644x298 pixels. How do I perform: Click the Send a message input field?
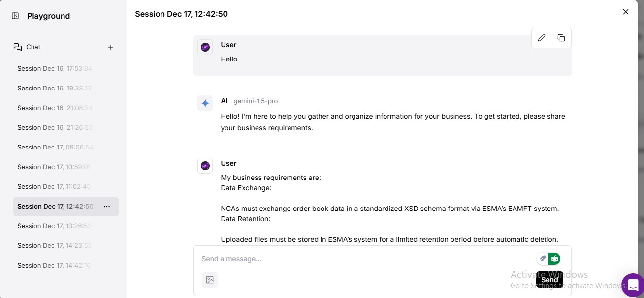tap(364, 259)
